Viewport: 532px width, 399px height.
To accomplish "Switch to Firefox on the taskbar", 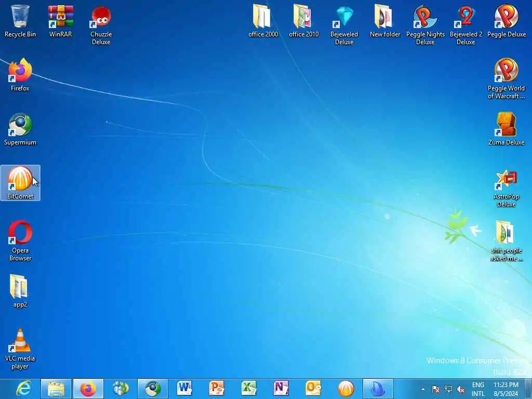I will 88,389.
